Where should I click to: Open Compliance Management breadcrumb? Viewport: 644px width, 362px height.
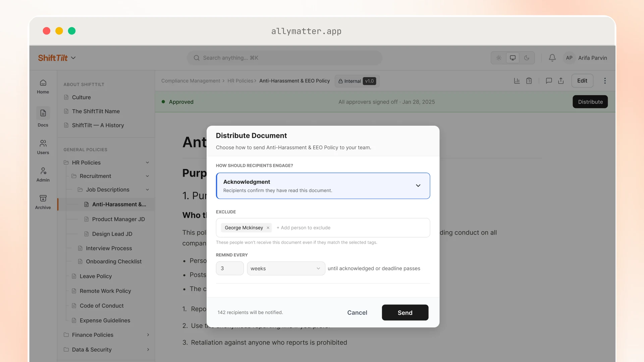191,81
